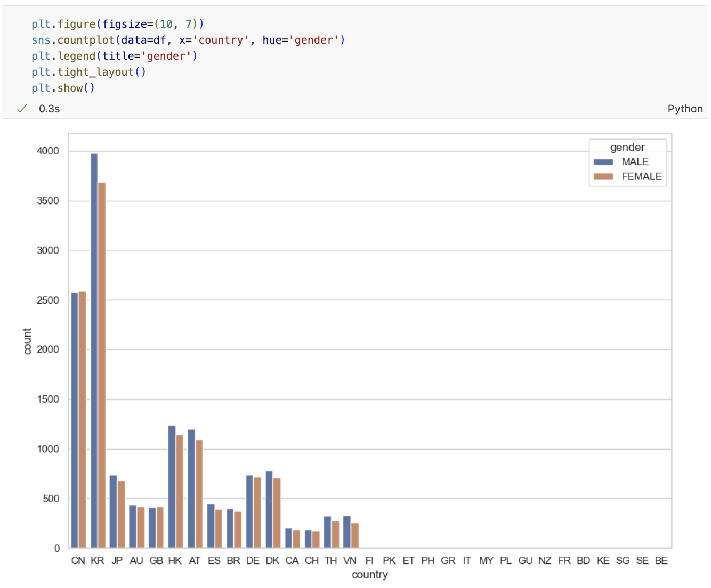Click the blue MALE bar for VN
This screenshot has width=711, height=588.
[x=347, y=532]
